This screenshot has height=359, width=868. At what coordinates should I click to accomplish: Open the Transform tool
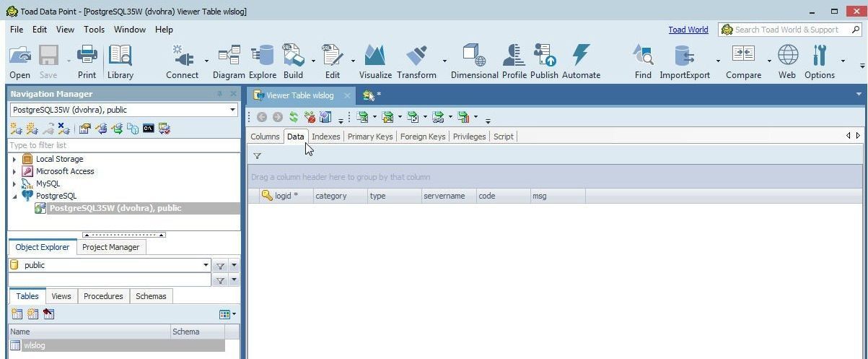(416, 61)
